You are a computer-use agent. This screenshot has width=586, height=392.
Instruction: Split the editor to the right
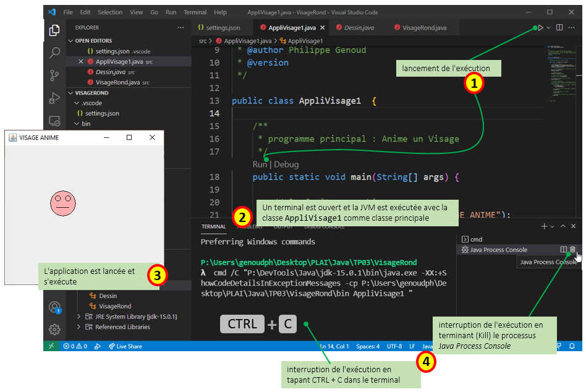(559, 28)
